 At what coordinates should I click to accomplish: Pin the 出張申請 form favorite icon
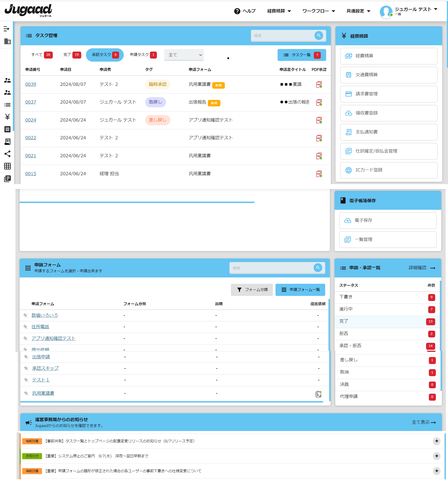26,357
